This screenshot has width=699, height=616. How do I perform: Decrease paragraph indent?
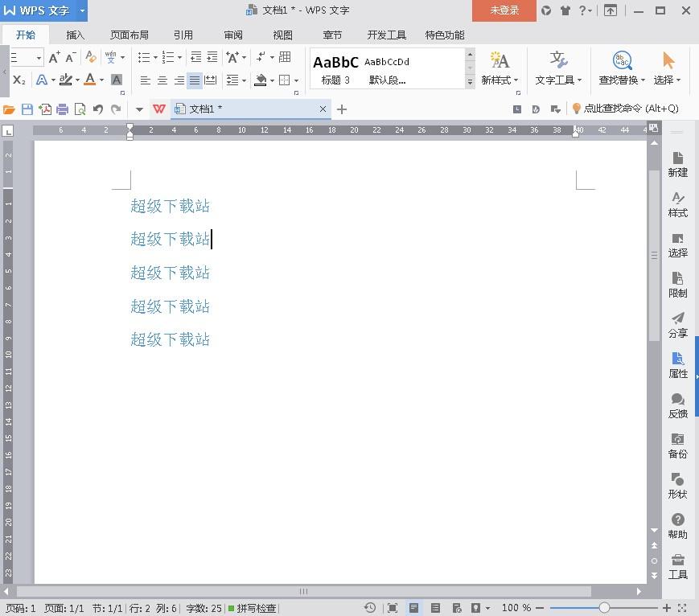click(x=195, y=57)
